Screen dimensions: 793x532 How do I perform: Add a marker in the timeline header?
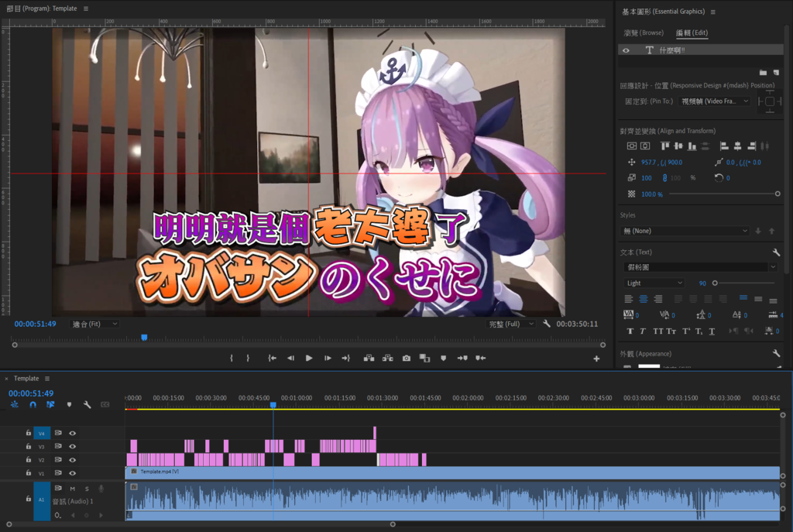(x=69, y=404)
